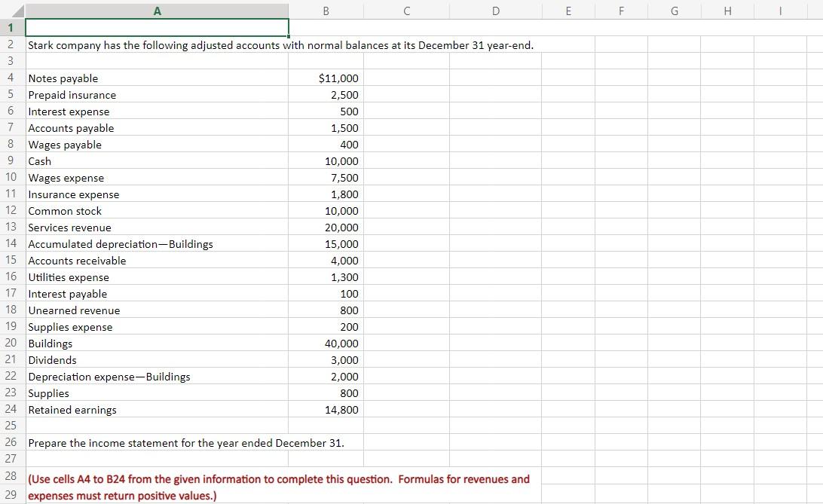
Task: Select the 1,300 value cell
Action: click(326, 277)
